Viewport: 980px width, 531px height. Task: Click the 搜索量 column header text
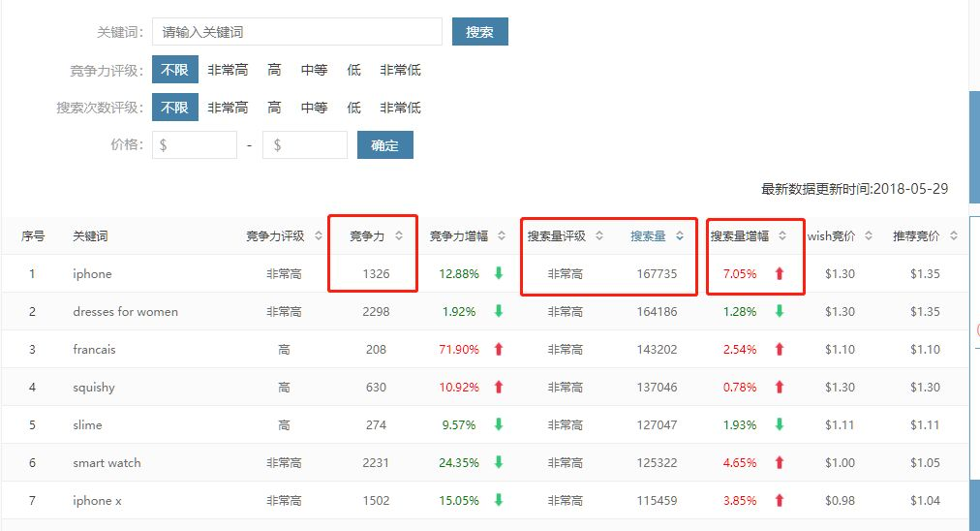pyautogui.click(x=648, y=235)
